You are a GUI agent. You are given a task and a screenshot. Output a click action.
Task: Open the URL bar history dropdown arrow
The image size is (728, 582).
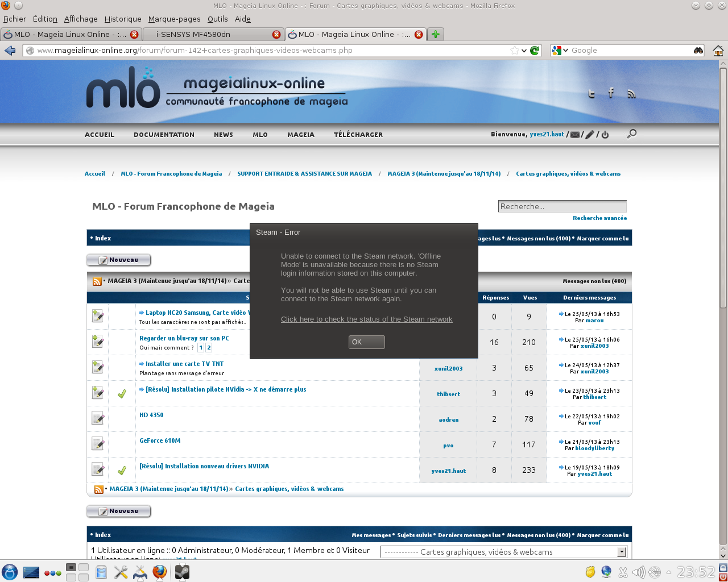pyautogui.click(x=524, y=51)
